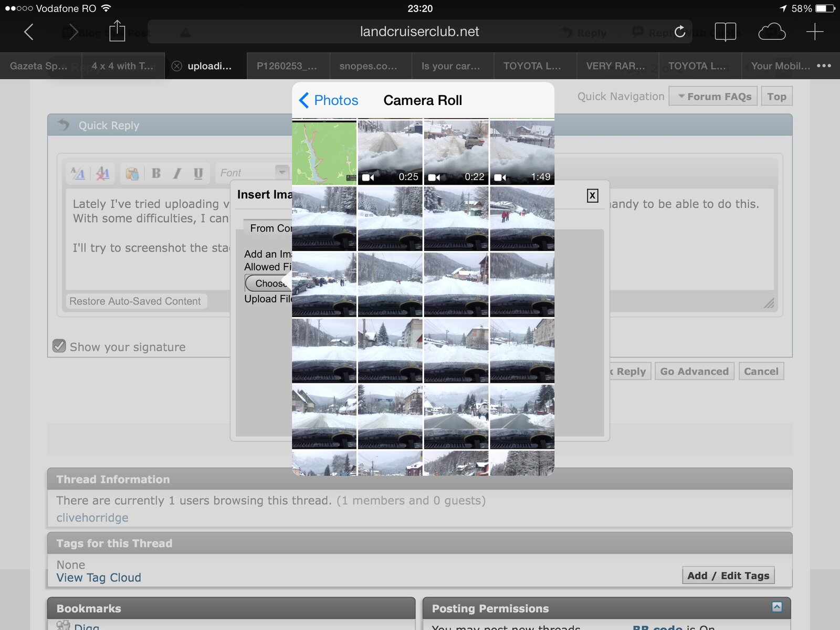Toggle underline formatting in editor

[x=198, y=173]
